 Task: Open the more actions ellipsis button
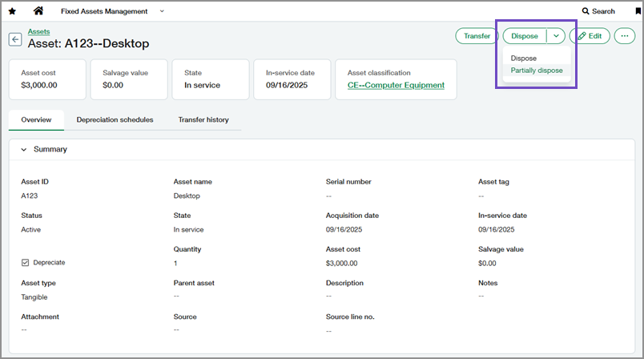[625, 36]
